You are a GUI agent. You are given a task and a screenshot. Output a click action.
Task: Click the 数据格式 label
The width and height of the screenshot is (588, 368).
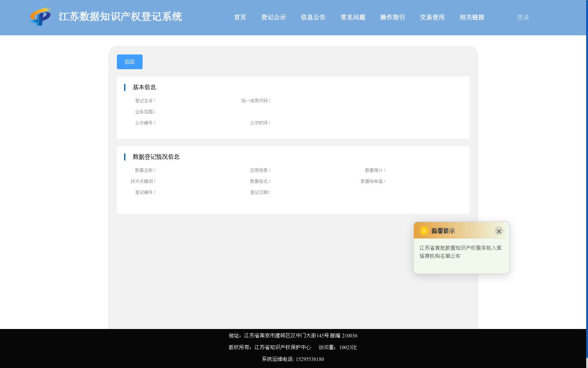pyautogui.click(x=261, y=181)
